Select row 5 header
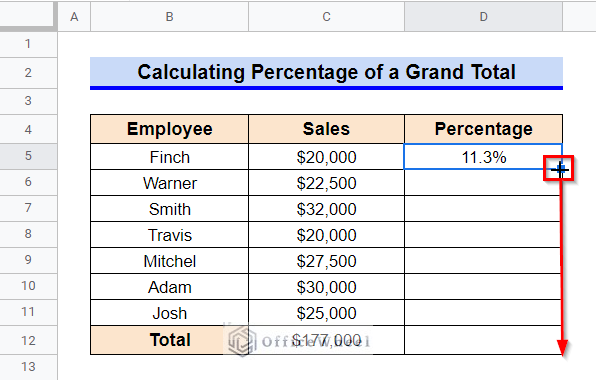Viewport: 596px width, 380px height. tap(28, 156)
